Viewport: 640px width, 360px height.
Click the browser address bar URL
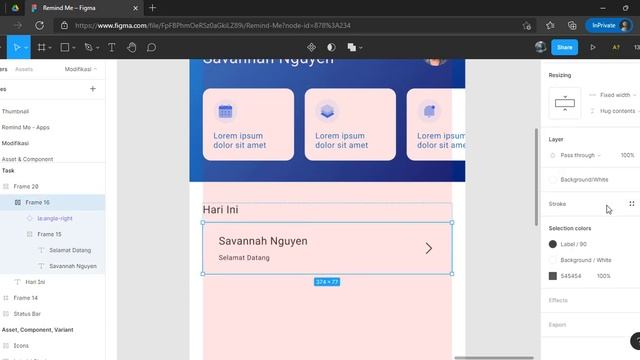coord(213,25)
